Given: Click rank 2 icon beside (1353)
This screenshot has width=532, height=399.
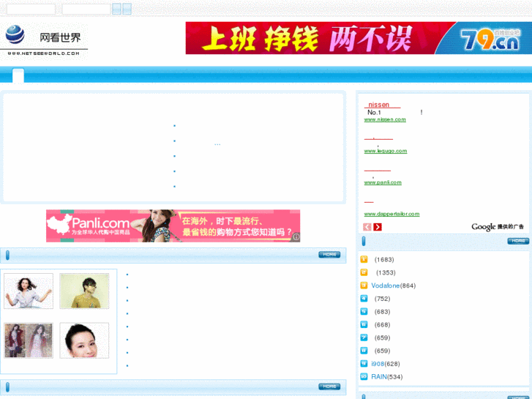Looking at the screenshot, I should [364, 272].
